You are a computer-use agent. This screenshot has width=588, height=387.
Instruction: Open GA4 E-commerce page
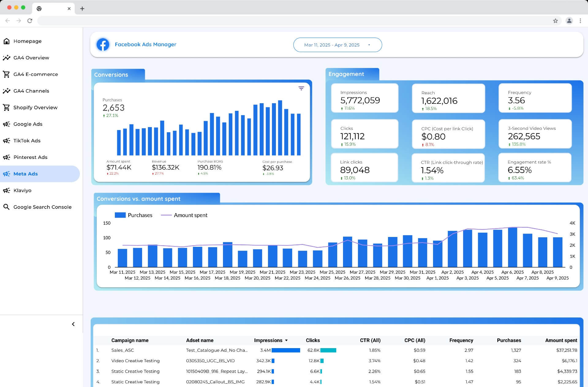(36, 74)
